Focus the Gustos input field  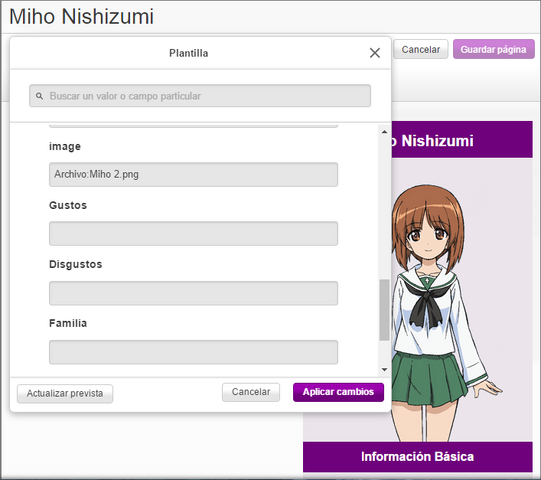point(193,234)
